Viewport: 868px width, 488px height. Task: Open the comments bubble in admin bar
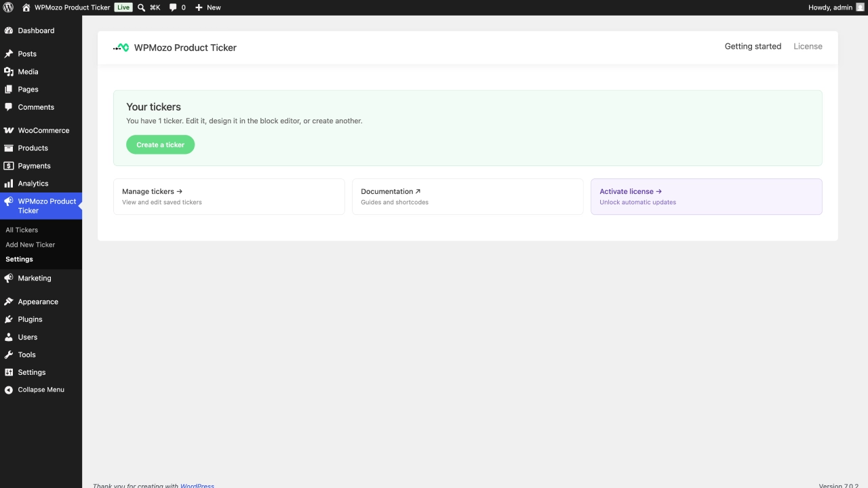click(x=173, y=7)
